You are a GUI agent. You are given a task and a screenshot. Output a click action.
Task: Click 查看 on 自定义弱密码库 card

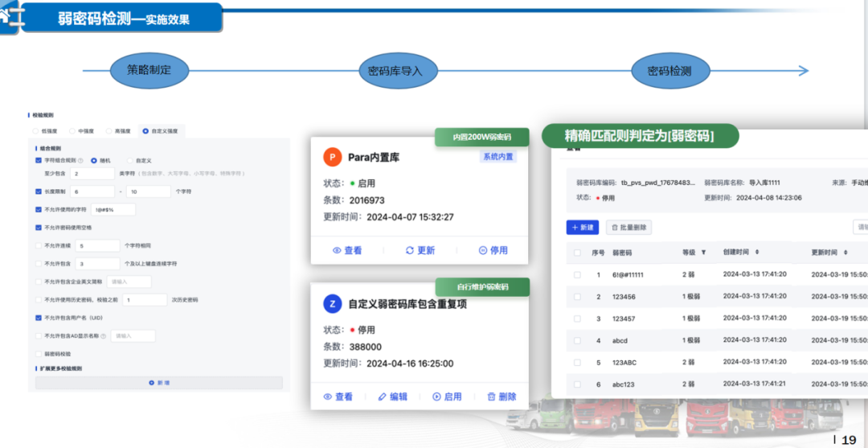[x=338, y=397]
